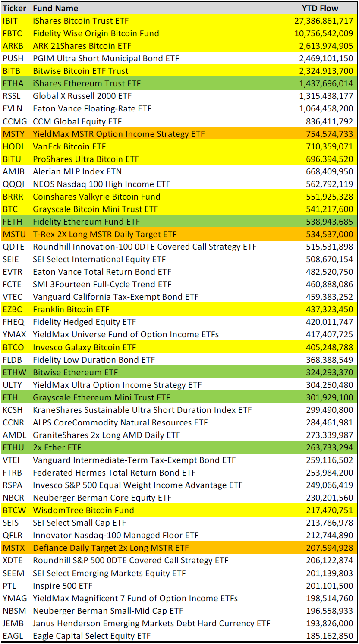Select the QFLR ticker cell

pyautogui.click(x=12, y=535)
